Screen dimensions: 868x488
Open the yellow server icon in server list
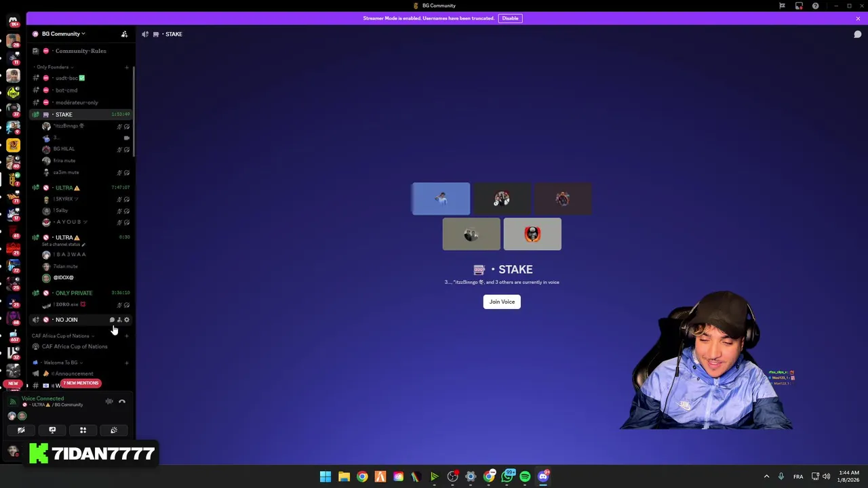point(13,144)
